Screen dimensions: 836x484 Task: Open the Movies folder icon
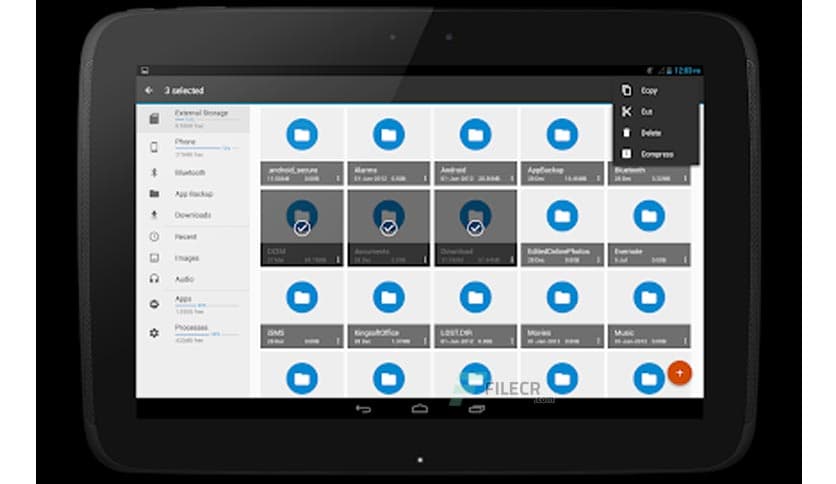click(562, 297)
